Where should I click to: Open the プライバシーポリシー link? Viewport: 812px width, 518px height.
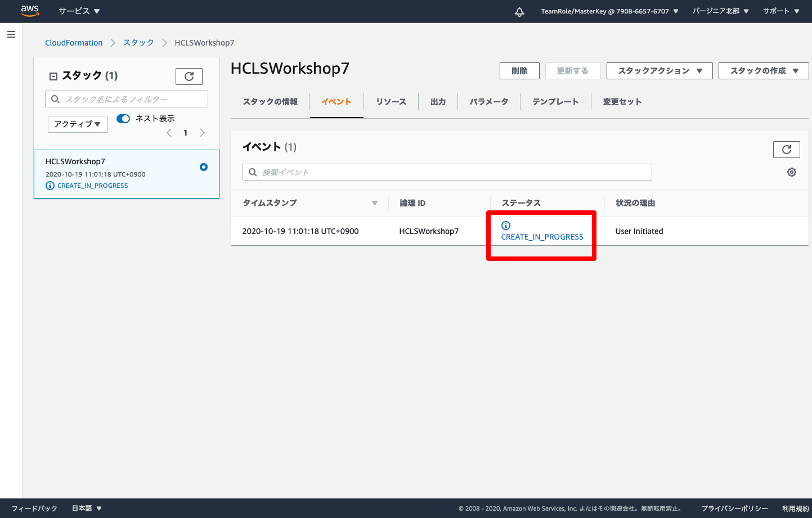[734, 508]
